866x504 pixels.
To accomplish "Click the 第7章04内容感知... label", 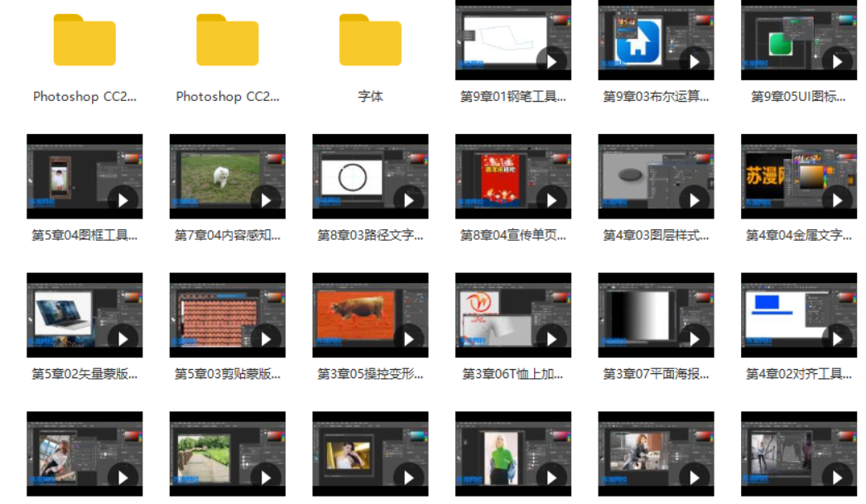I will click(228, 235).
